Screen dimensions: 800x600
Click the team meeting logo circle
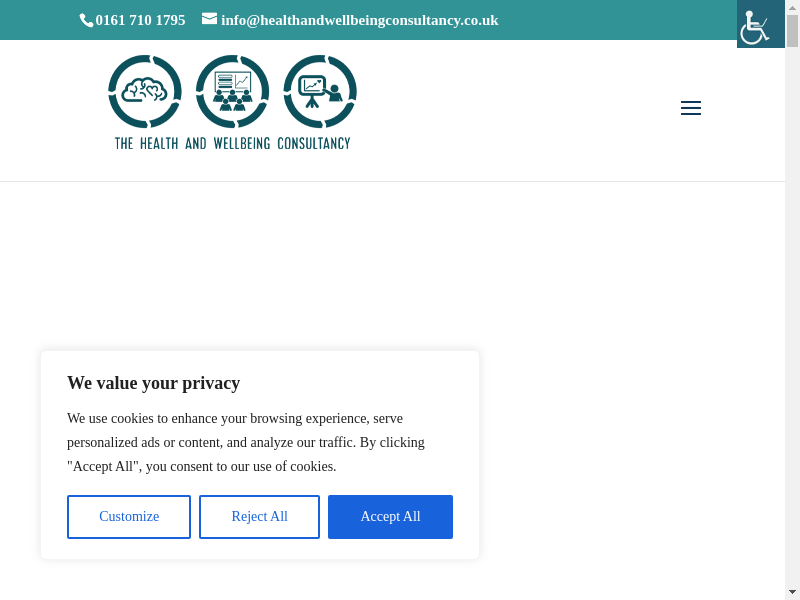(233, 92)
